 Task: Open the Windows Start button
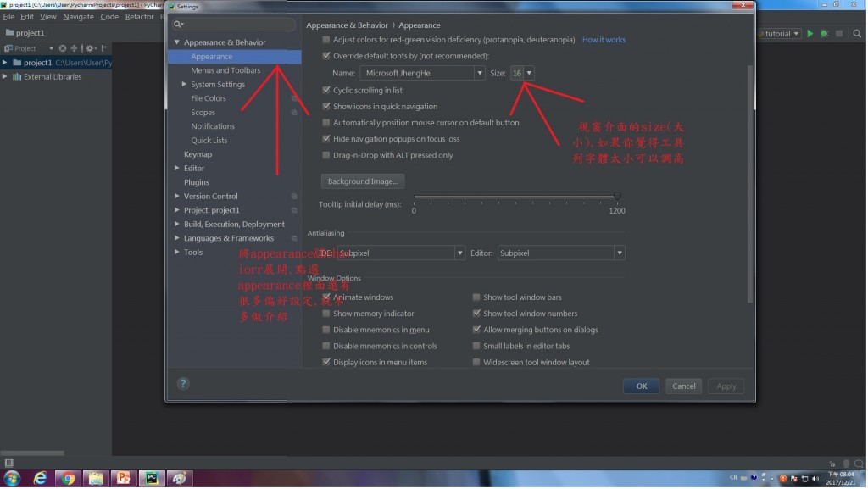[x=12, y=479]
